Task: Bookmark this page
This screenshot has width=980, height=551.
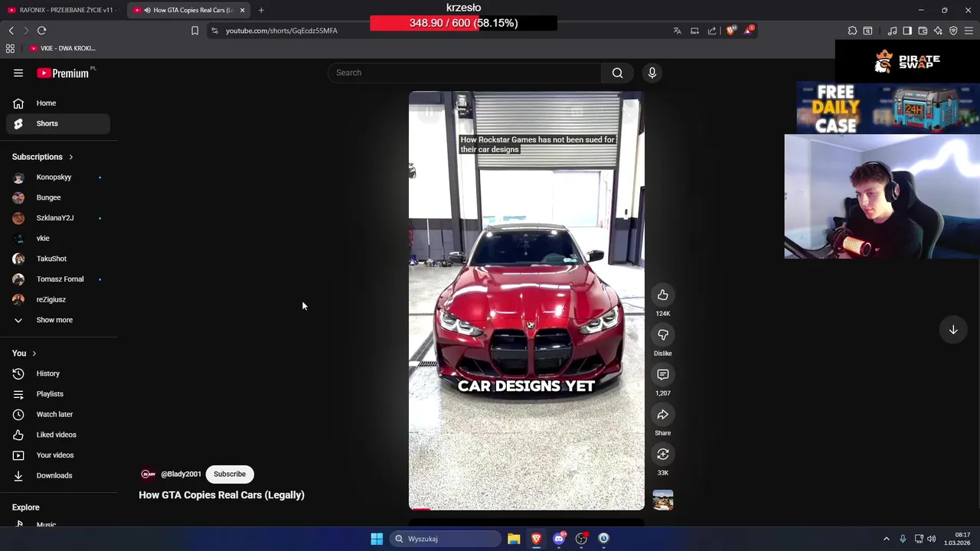Action: (x=194, y=31)
